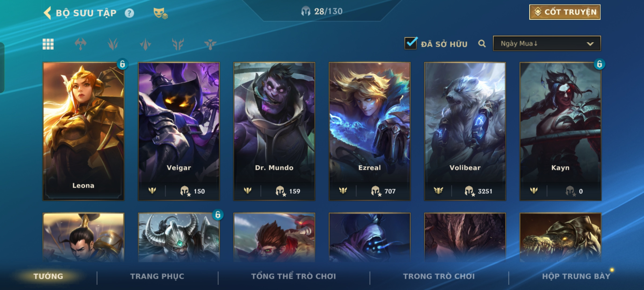
Task: Open the help question mark icon
Action: [x=129, y=13]
